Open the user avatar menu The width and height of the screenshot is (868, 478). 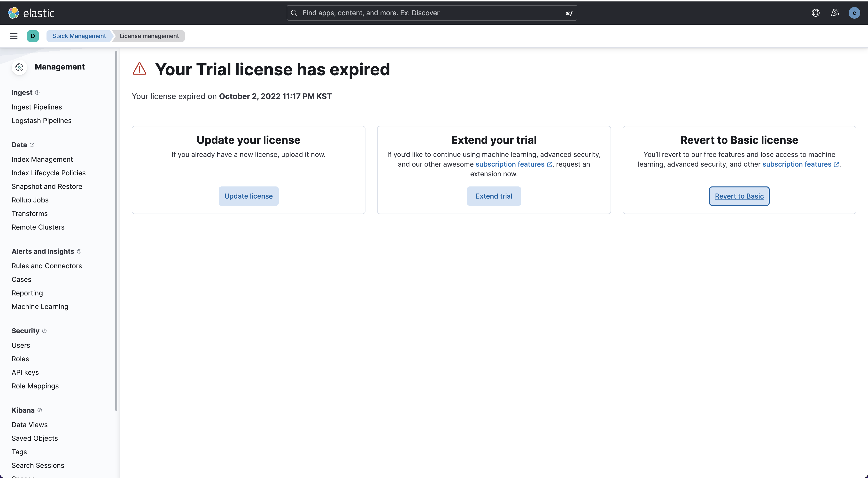coord(854,13)
